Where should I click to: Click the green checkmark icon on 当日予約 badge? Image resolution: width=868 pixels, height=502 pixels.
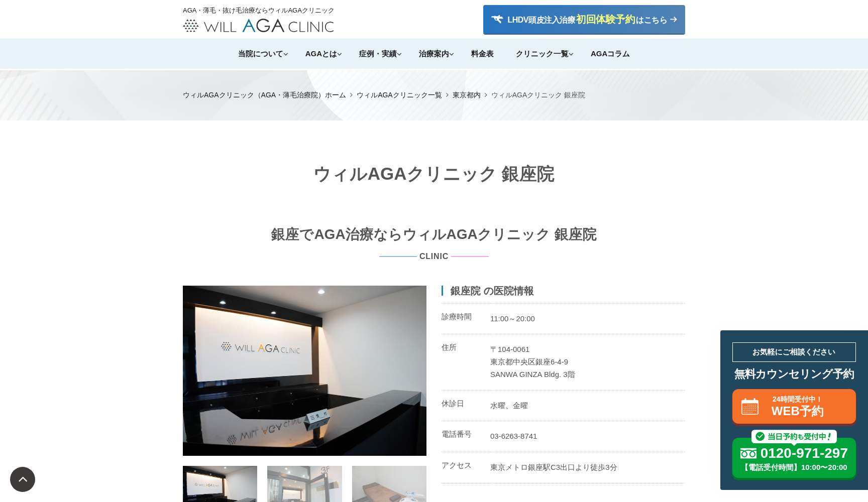759,436
